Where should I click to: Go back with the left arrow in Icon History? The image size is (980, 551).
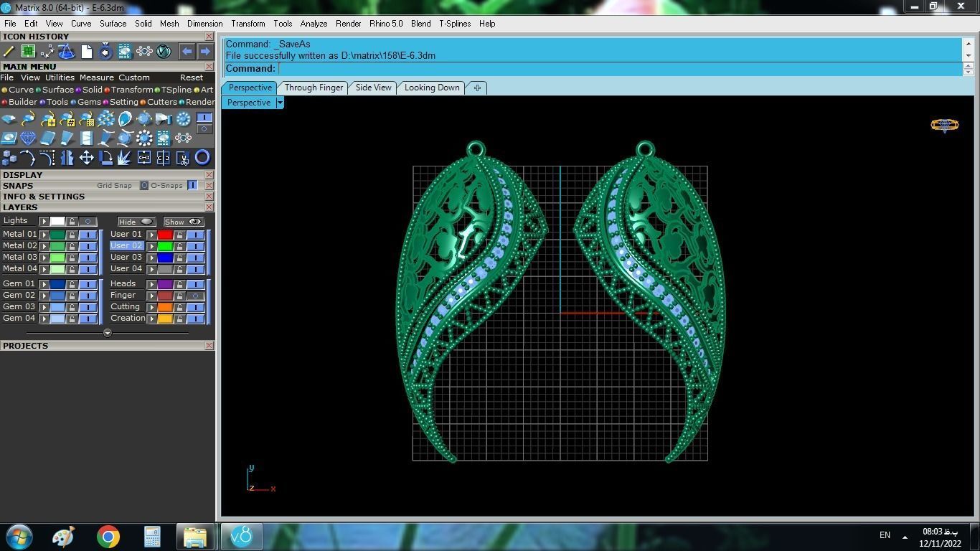[187, 52]
